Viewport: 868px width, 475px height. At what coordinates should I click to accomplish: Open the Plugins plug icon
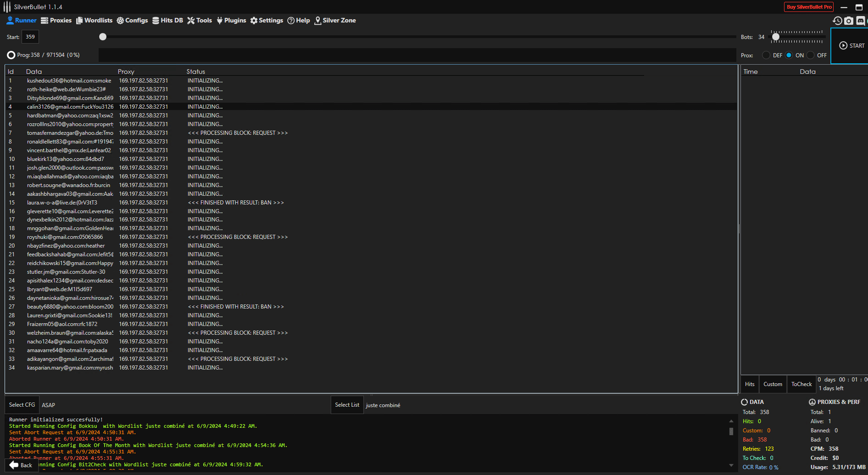tap(220, 21)
